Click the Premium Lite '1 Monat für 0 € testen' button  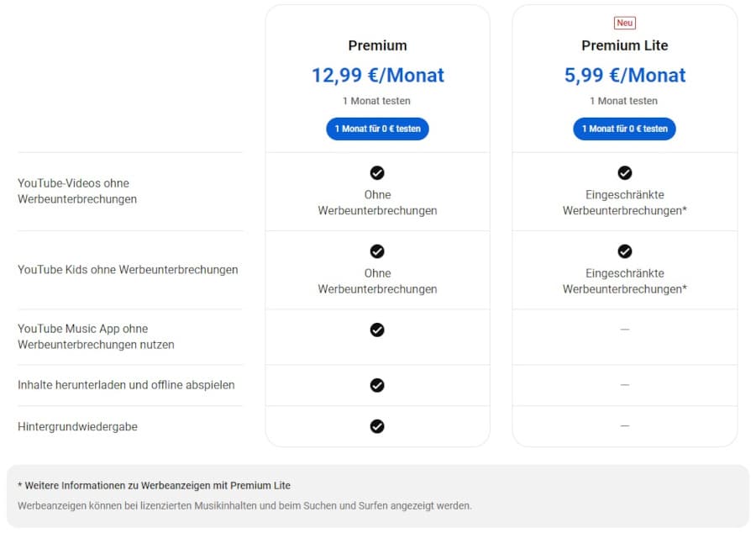pos(624,129)
